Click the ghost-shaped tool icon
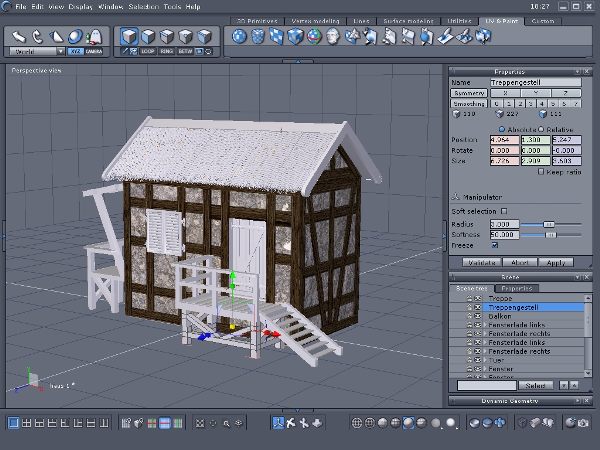 pyautogui.click(x=94, y=37)
